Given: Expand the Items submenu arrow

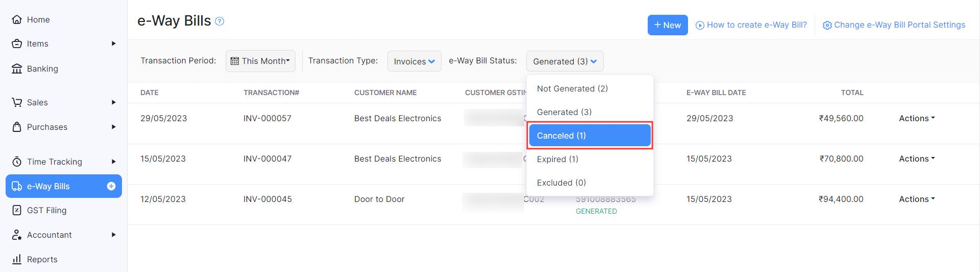Looking at the screenshot, I should tap(113, 43).
